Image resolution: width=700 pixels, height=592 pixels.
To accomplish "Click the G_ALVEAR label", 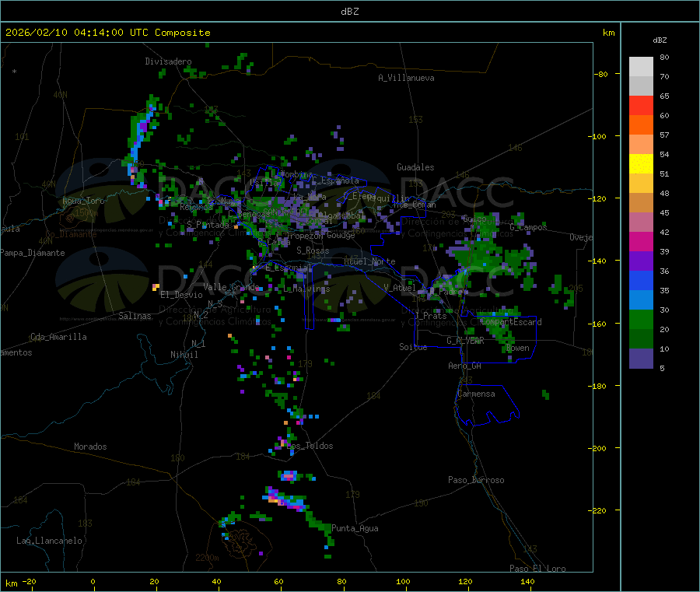I will pyautogui.click(x=465, y=341).
